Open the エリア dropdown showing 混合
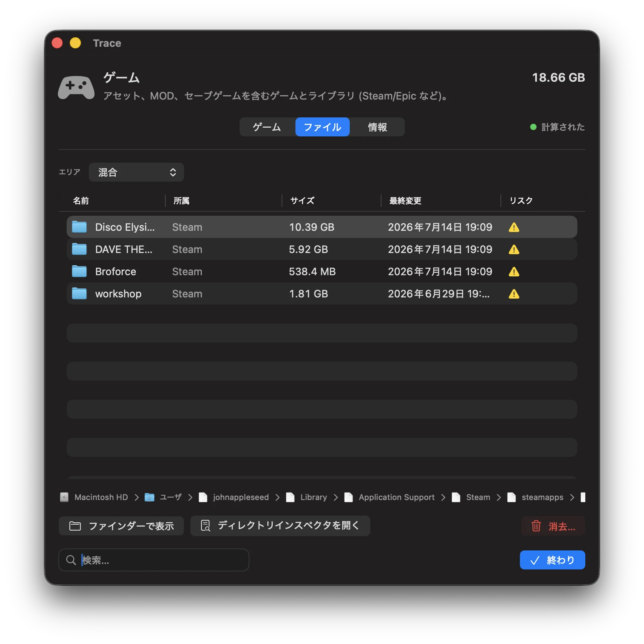Viewport: 644px width, 644px height. (136, 172)
